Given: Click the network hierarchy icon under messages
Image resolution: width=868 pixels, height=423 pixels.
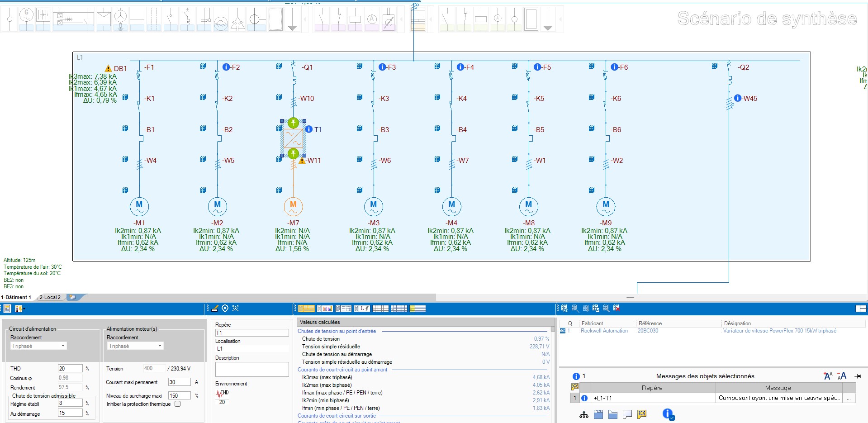Looking at the screenshot, I should tap(584, 414).
